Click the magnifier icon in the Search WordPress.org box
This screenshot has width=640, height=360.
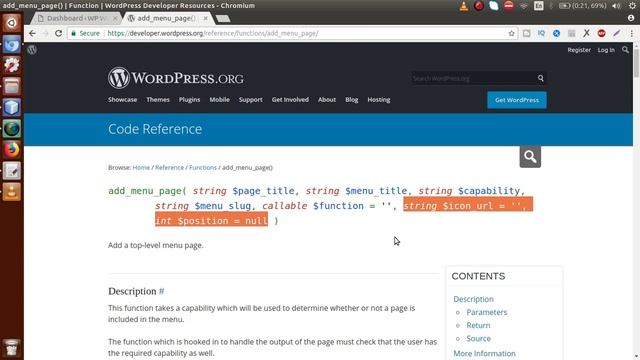[540, 78]
